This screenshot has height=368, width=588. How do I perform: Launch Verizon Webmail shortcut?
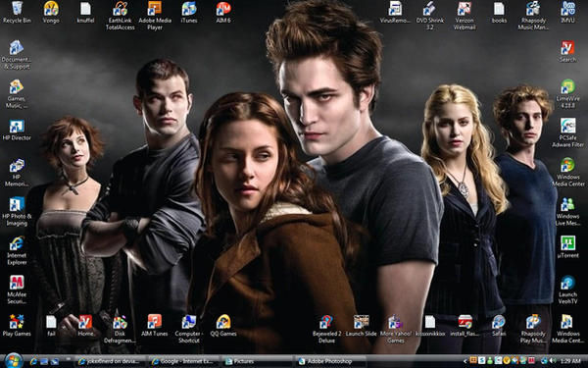pyautogui.click(x=465, y=16)
